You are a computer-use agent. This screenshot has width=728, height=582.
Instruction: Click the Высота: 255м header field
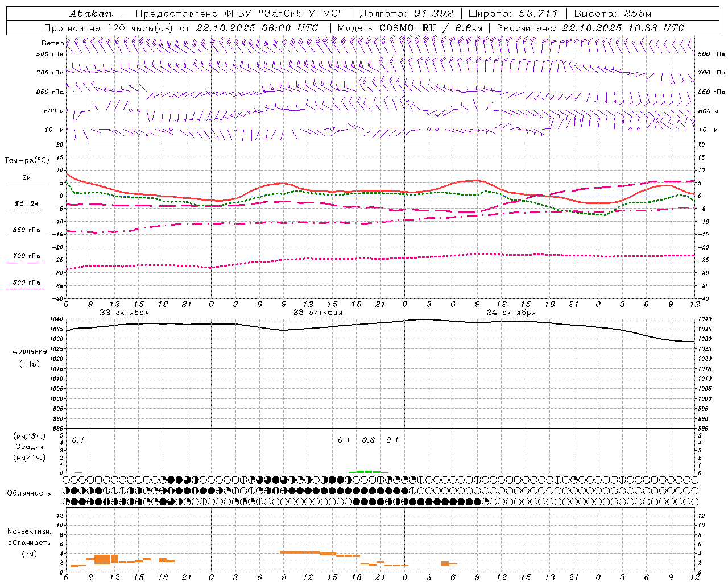click(x=613, y=14)
